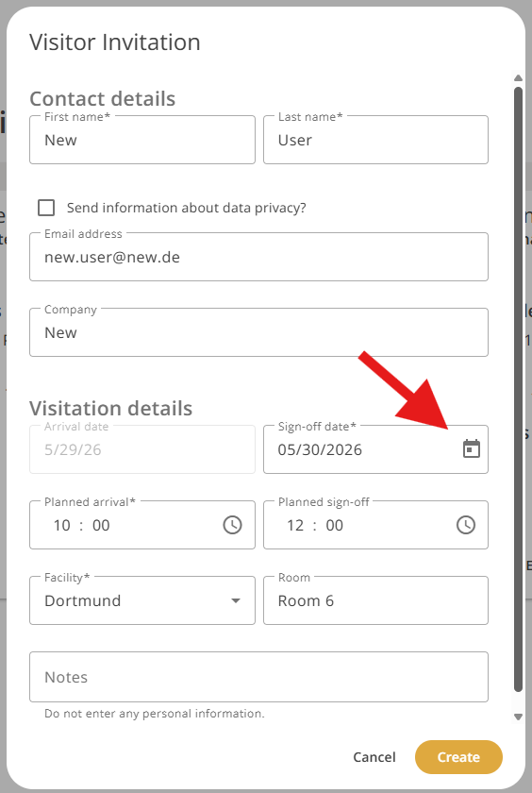Select the Sign-off date text 05/30/2026

(320, 449)
